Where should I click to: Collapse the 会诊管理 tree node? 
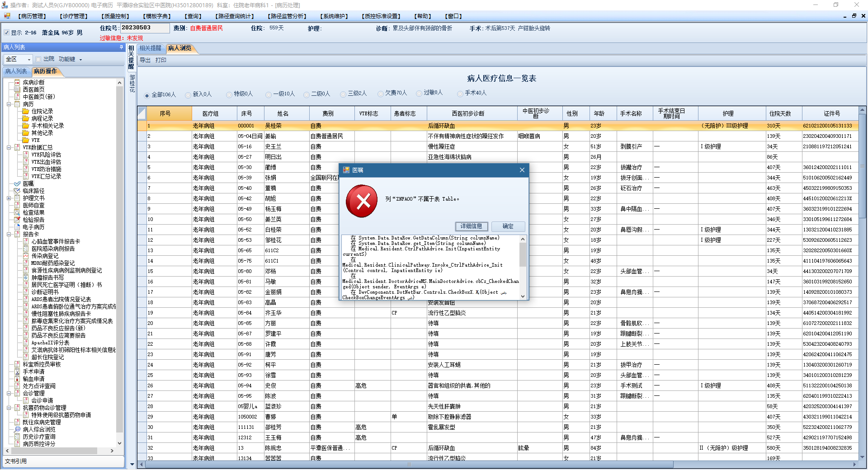tap(9, 393)
